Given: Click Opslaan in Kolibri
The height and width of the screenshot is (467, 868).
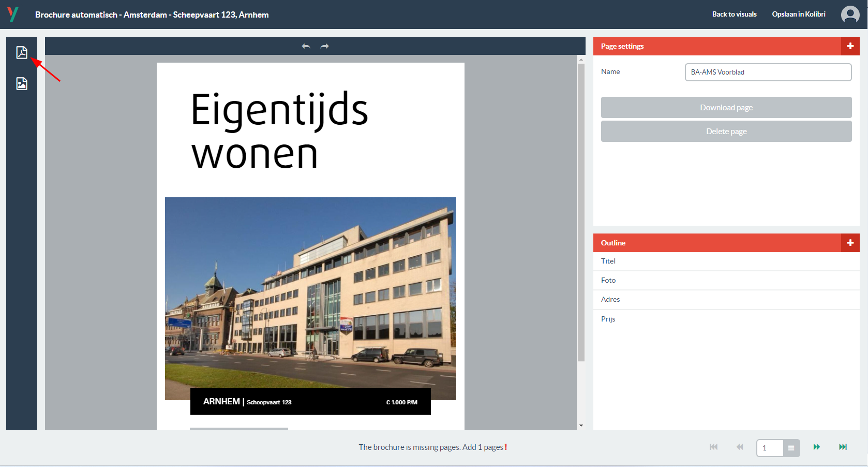Looking at the screenshot, I should [799, 14].
